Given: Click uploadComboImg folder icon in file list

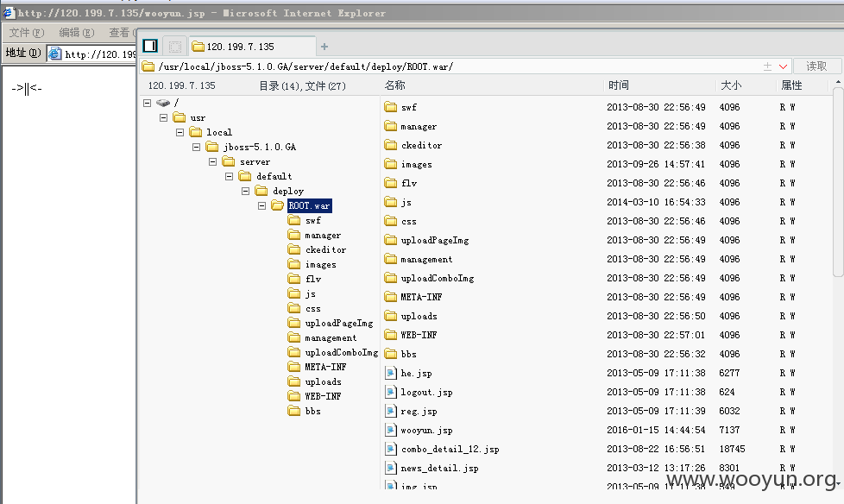Looking at the screenshot, I should click(x=391, y=278).
